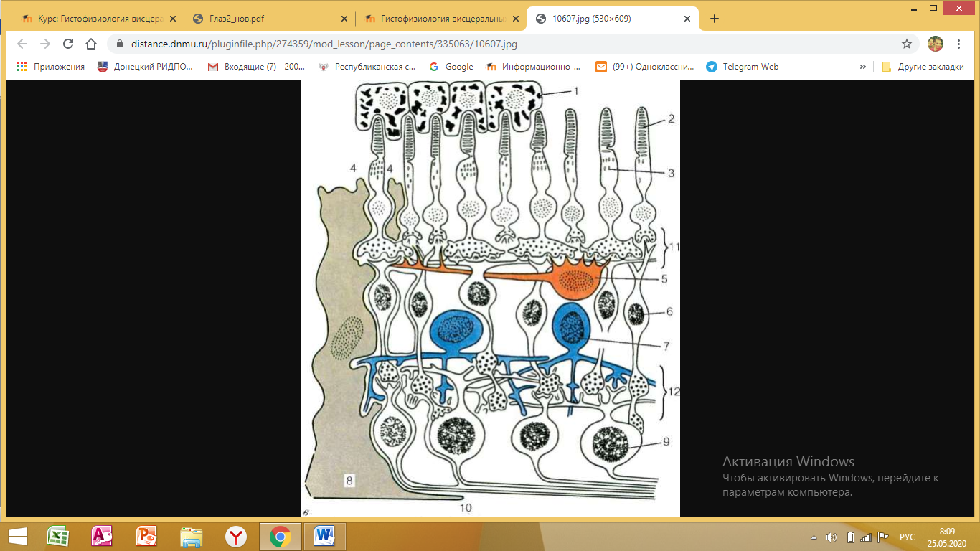
Task: Show hidden system tray icons
Action: (x=814, y=537)
